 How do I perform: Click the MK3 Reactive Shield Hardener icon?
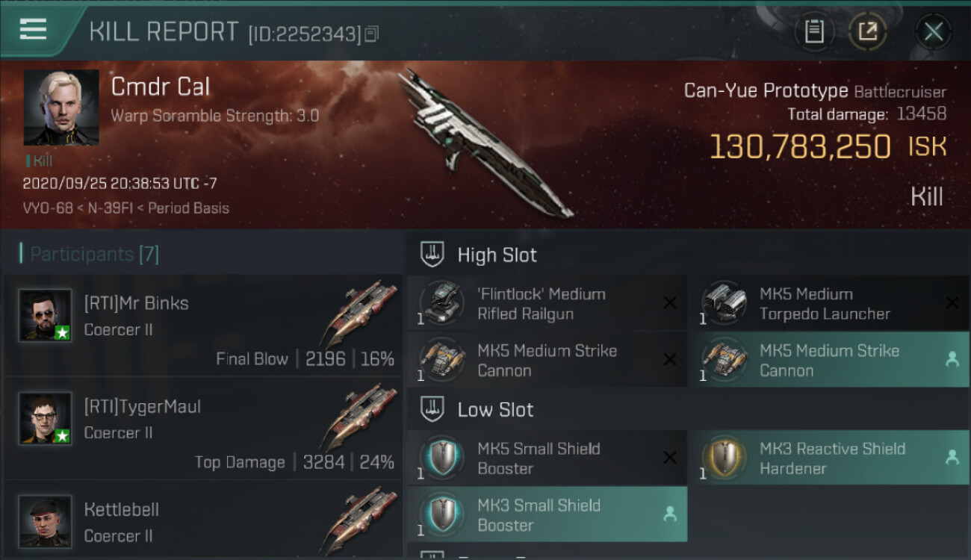(x=725, y=458)
